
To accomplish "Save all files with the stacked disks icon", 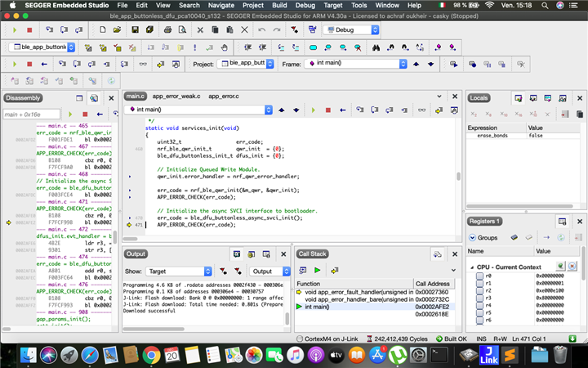I will click(x=149, y=29).
